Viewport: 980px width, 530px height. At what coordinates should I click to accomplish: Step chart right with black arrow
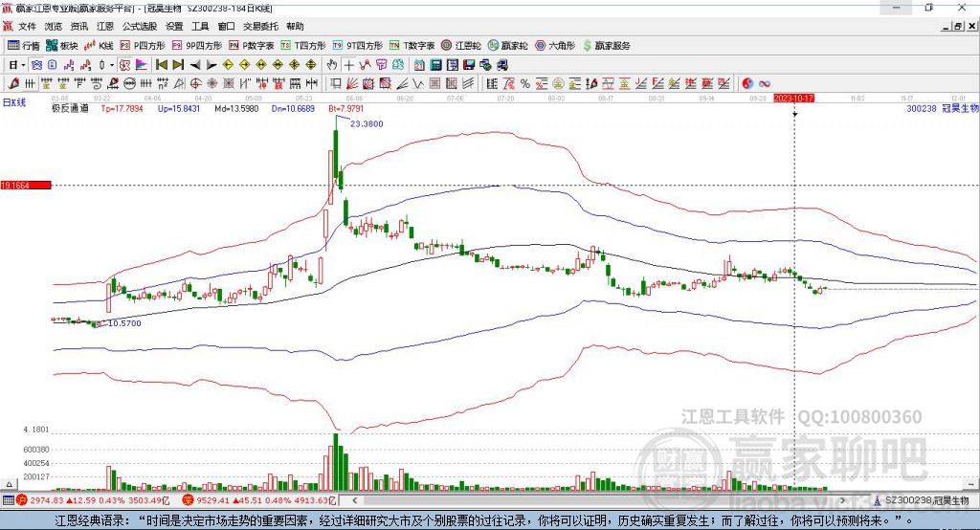coord(212,65)
